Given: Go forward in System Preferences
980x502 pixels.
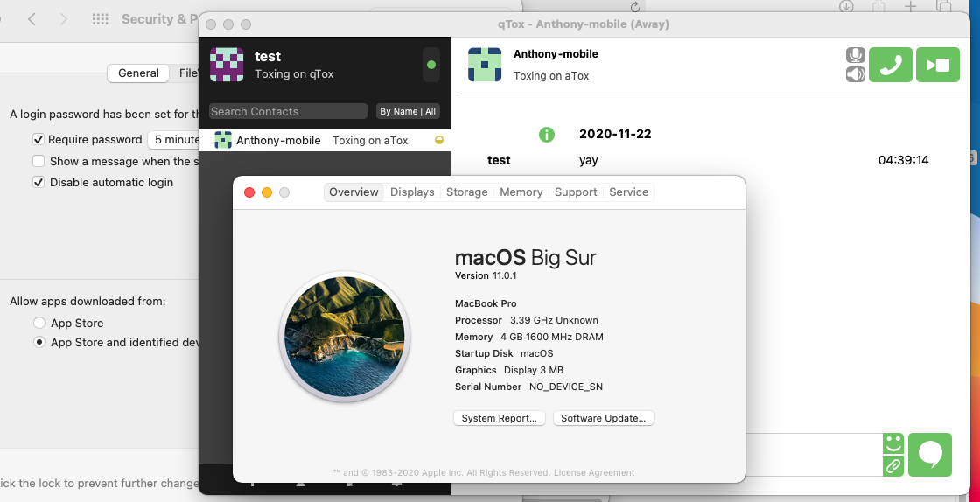Looking at the screenshot, I should point(63,19).
